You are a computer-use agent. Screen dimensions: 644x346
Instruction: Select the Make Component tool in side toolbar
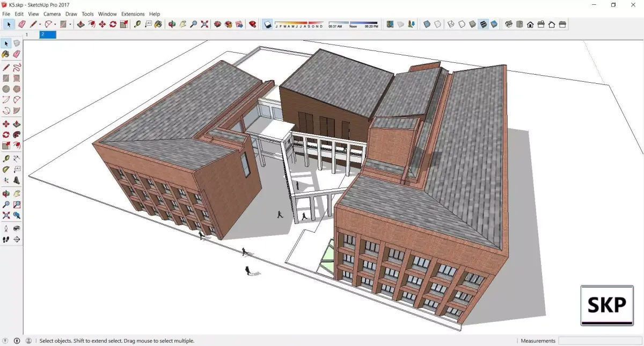coord(17,44)
